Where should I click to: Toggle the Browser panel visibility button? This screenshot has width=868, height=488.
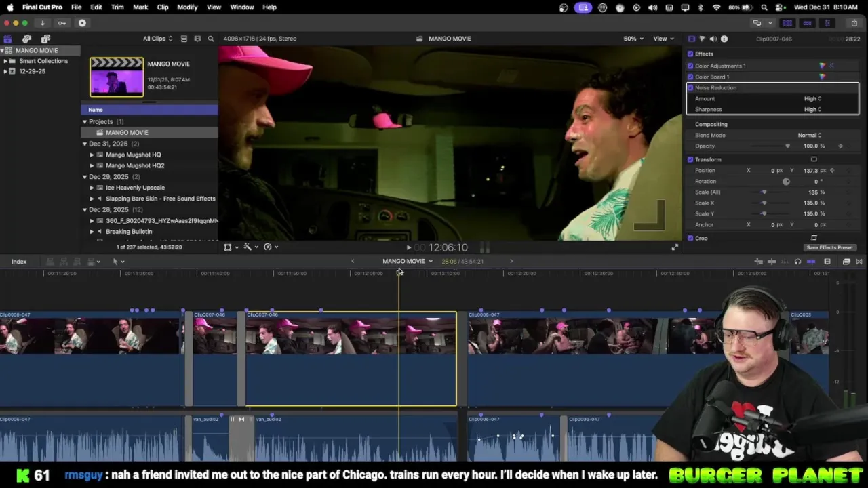coord(787,23)
